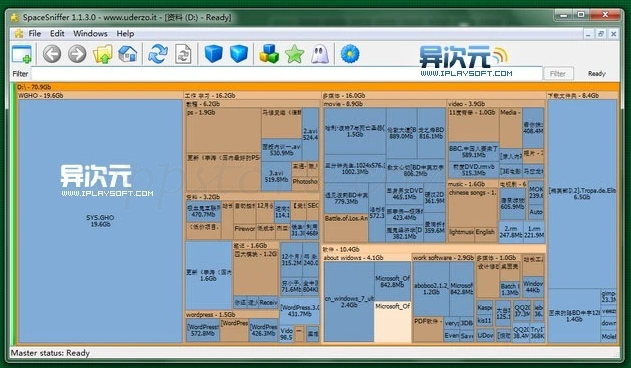
Task: Click the Filter button
Action: pos(558,74)
